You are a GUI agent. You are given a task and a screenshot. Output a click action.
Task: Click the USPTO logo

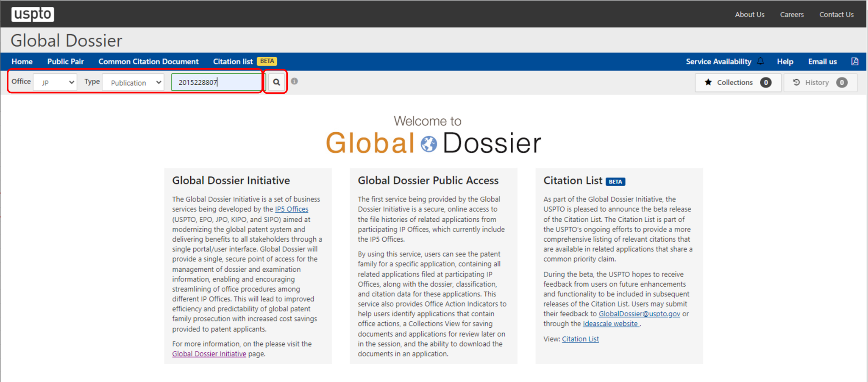coord(33,14)
